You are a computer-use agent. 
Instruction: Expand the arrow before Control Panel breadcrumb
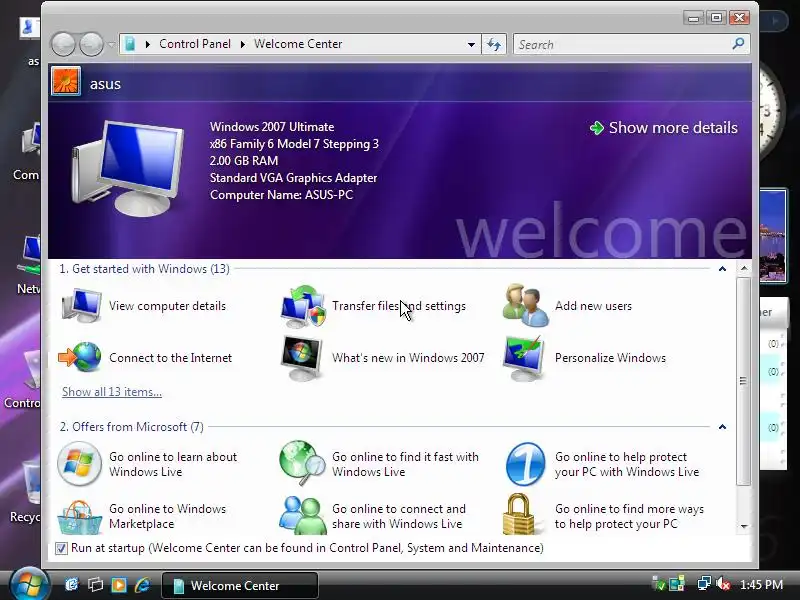[x=147, y=44]
